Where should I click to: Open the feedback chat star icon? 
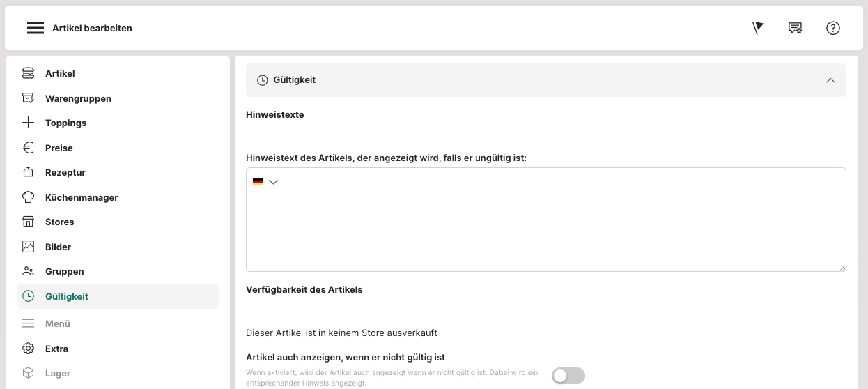click(795, 28)
